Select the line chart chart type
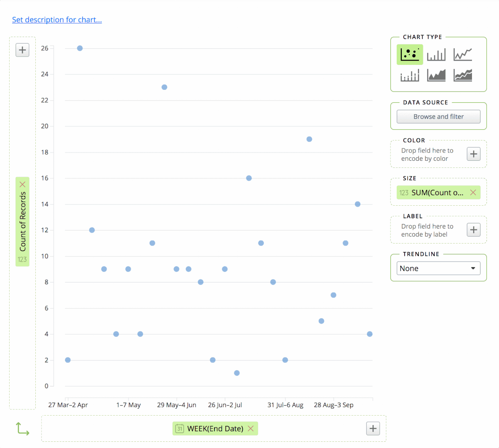This screenshot has width=499, height=448. pos(463,54)
